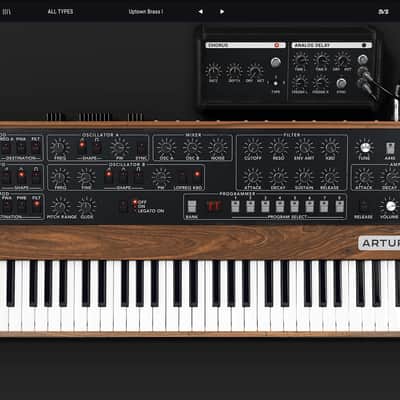Click the Filter Kbd knob
This screenshot has width=400, height=400.
[330, 147]
